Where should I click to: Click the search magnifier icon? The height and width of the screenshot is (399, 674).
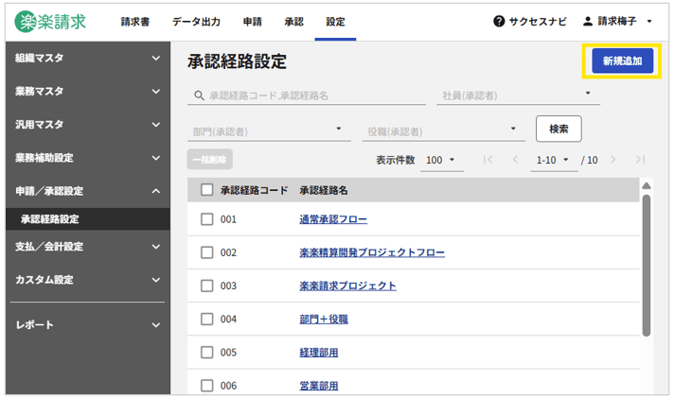199,95
